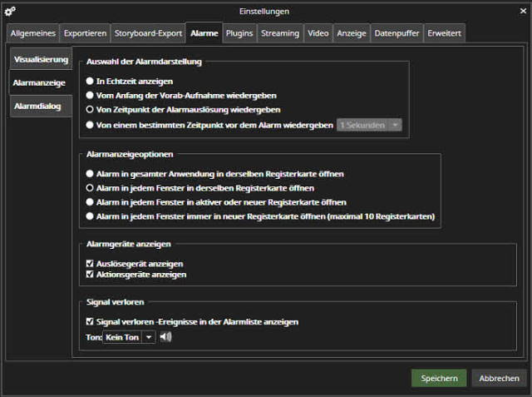
Task: Uncheck Aktionsgeräte anzeigen checkbox
Action: (x=91, y=275)
